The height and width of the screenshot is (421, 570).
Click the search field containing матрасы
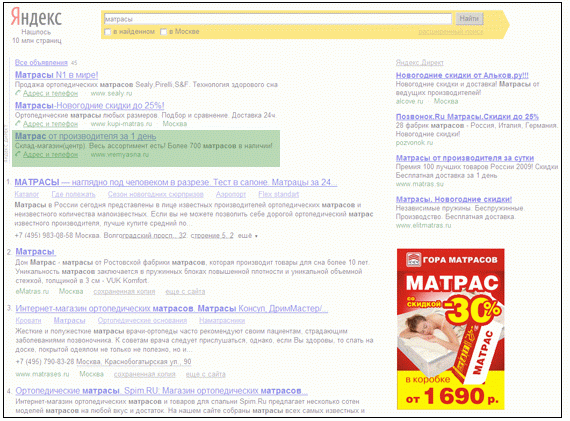278,19
